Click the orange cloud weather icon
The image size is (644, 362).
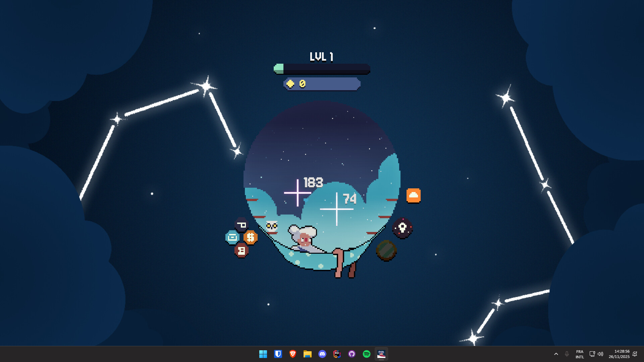(x=414, y=195)
